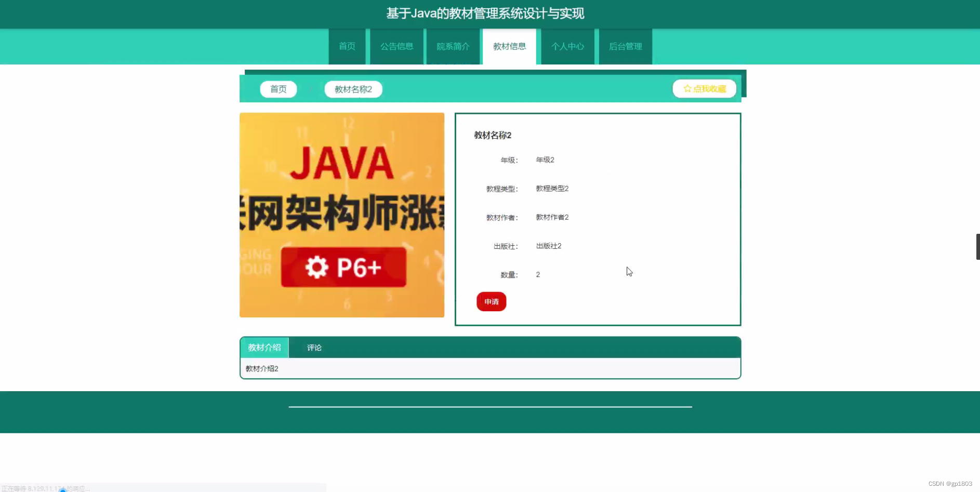
Task: Click the star icon in the favorite button
Action: (x=687, y=88)
